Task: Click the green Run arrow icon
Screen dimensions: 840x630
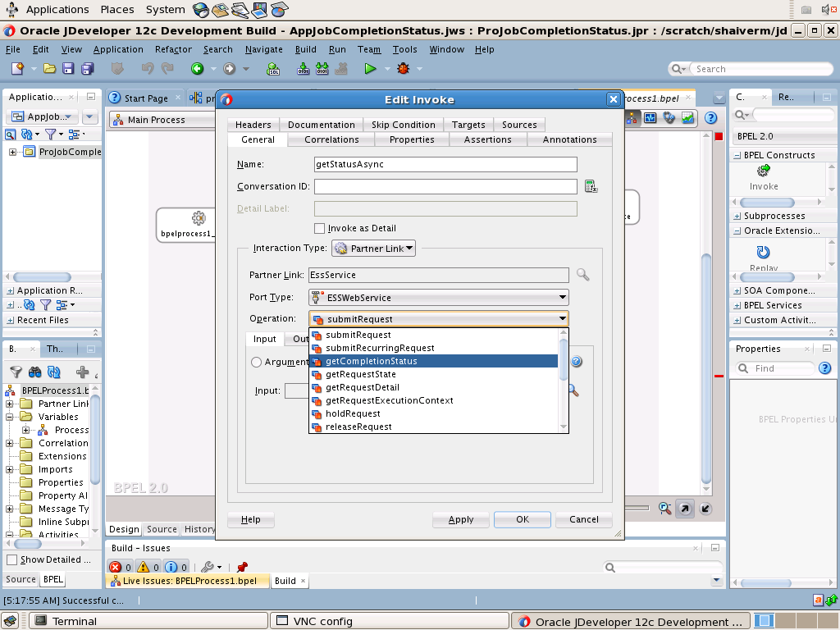Action: point(370,69)
